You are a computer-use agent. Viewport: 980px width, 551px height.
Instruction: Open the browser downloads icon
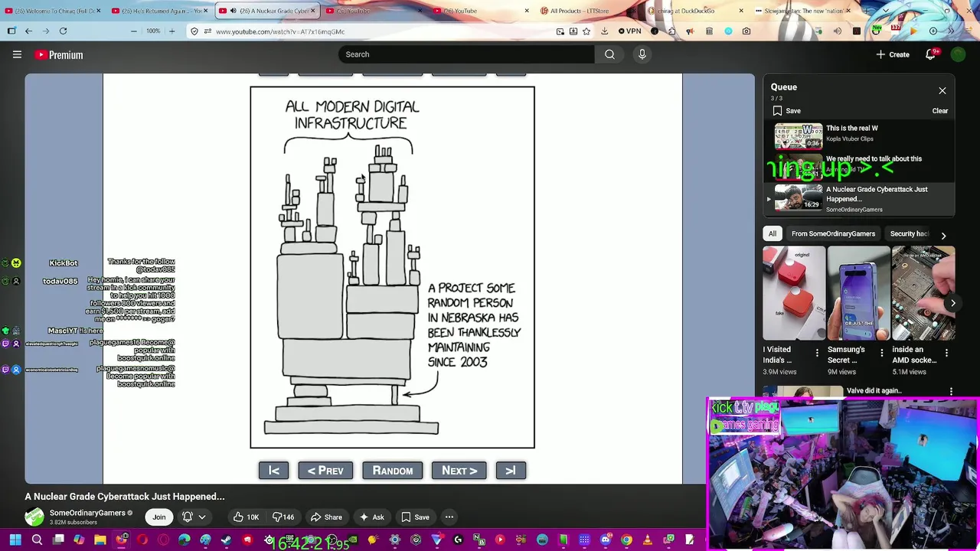point(604,31)
